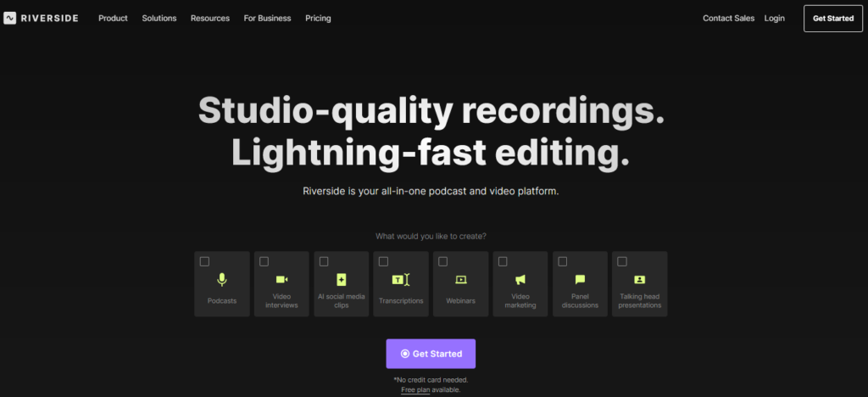Click the Podcasts microphone icon
Viewport: 868px width, 397px height.
coord(222,280)
